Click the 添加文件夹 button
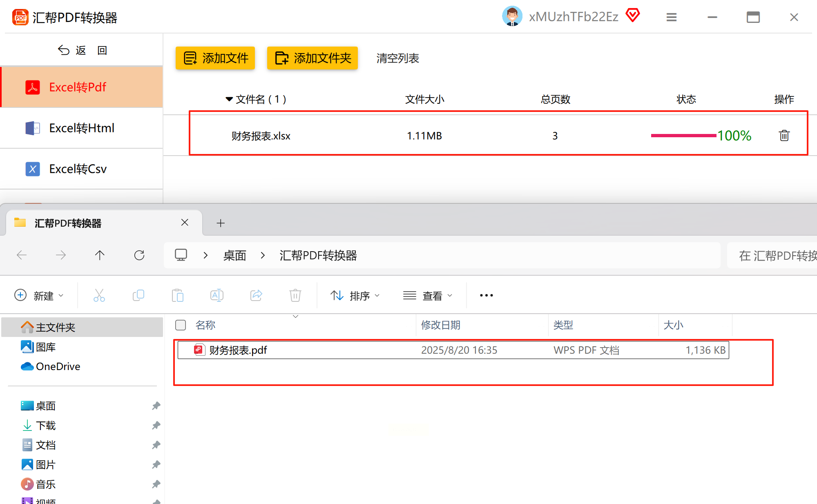The image size is (817, 504). [313, 58]
